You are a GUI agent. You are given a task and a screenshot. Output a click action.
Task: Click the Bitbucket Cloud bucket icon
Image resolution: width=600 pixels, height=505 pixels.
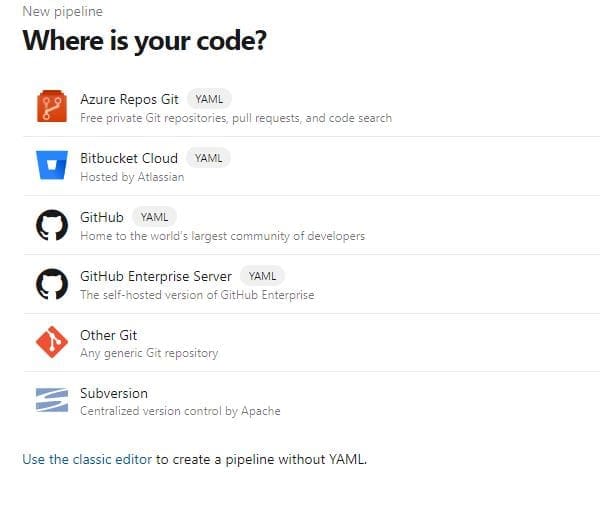click(51, 167)
